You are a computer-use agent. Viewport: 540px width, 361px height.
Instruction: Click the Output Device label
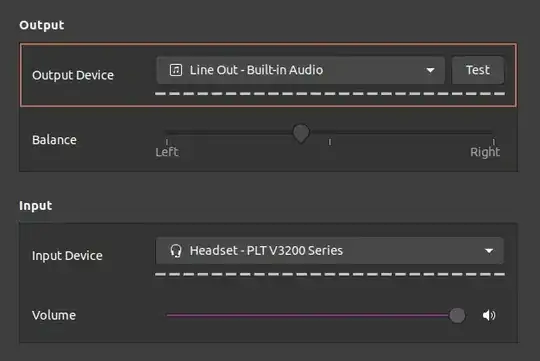(x=73, y=75)
